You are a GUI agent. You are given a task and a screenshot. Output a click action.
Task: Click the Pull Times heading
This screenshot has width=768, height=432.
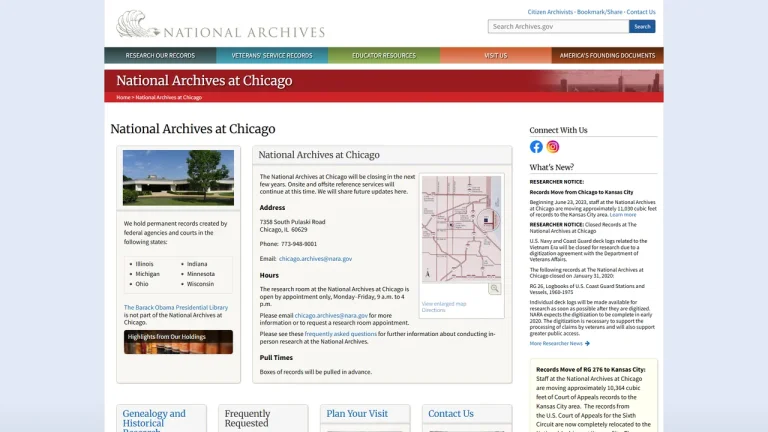[x=276, y=358]
